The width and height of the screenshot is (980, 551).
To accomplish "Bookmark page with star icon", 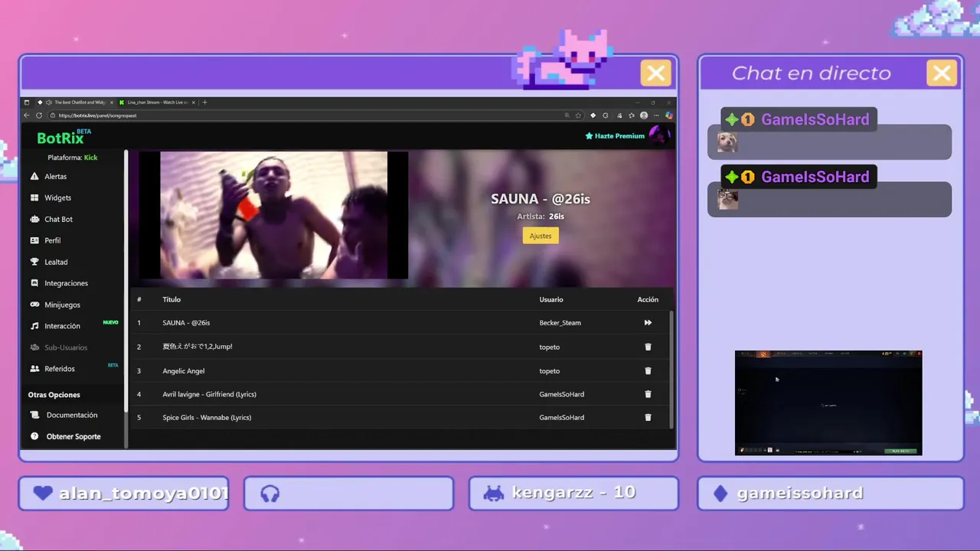I will pyautogui.click(x=579, y=116).
